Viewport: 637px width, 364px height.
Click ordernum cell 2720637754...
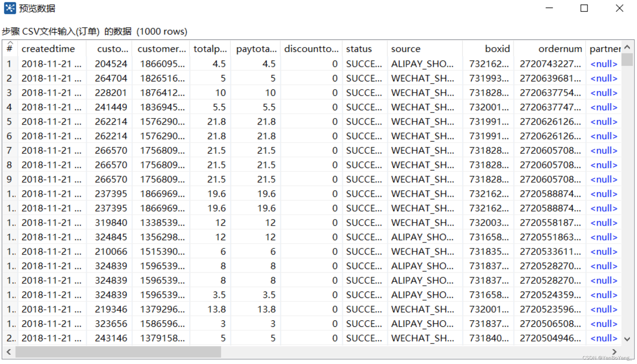tap(551, 93)
